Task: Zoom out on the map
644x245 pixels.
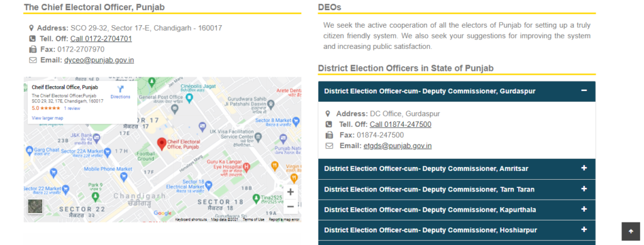Action: (x=291, y=207)
